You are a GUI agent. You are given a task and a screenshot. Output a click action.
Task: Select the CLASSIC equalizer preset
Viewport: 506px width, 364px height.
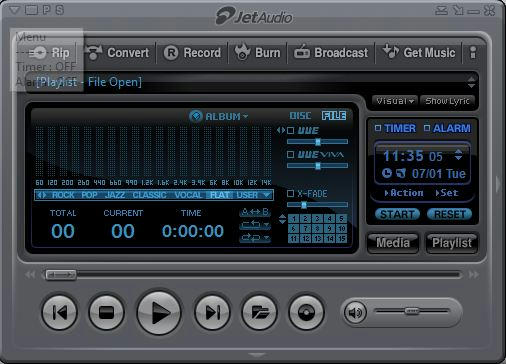pos(149,195)
